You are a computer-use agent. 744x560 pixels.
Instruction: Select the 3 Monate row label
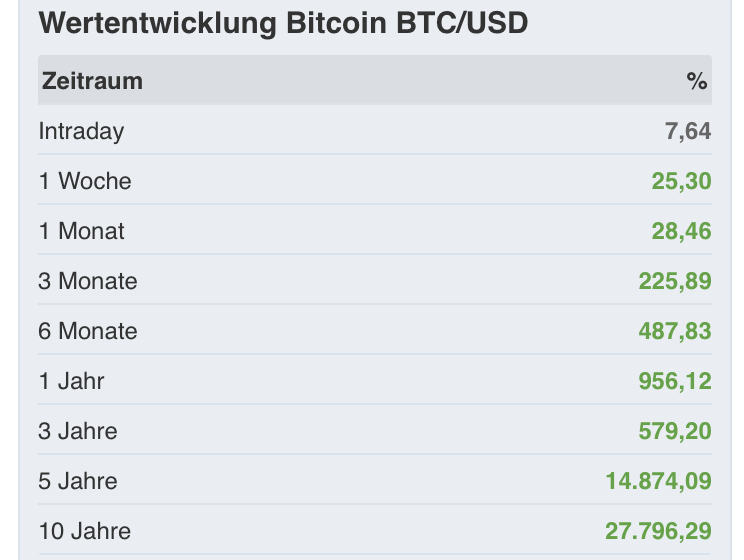click(88, 281)
